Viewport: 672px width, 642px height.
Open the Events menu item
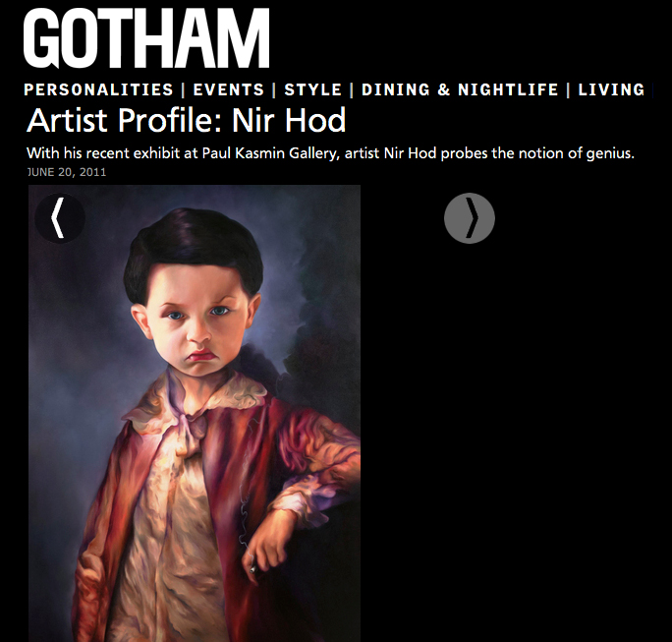(229, 89)
